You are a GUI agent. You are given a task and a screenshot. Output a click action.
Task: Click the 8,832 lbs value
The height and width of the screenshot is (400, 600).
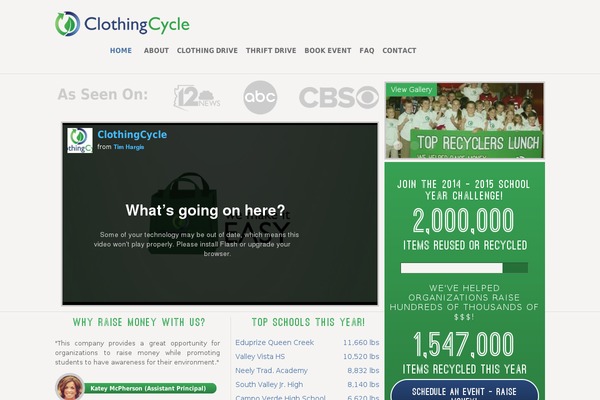point(363,371)
